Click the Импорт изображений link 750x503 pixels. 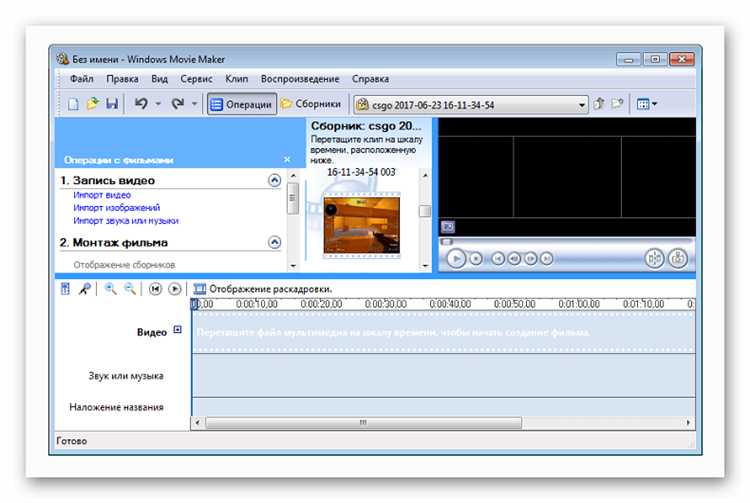tap(117, 208)
